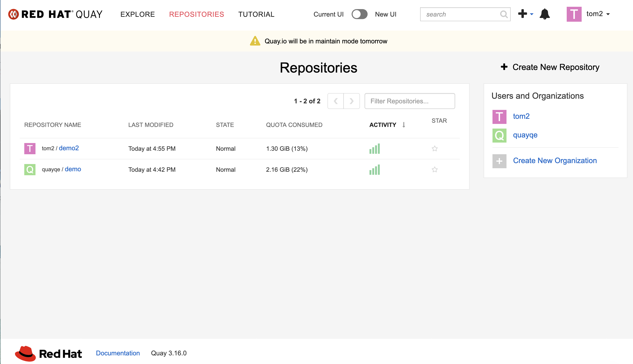Screen dimensions: 633x364
Task: Click the search magnifier icon
Action: click(503, 14)
